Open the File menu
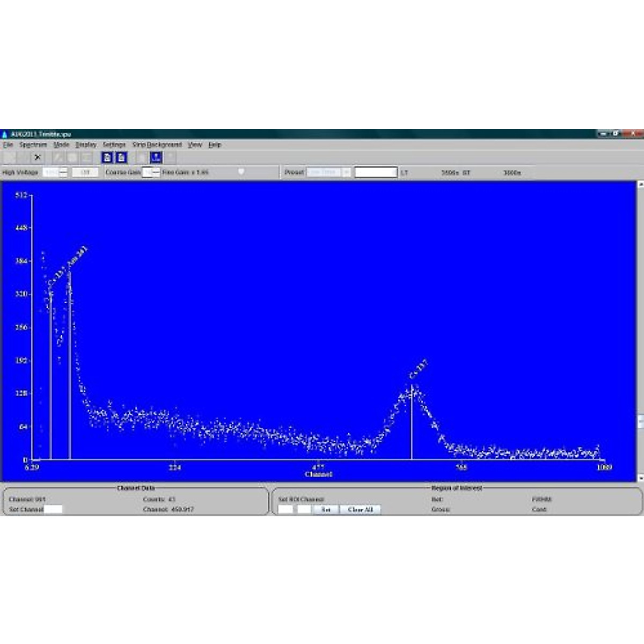 tap(8, 145)
